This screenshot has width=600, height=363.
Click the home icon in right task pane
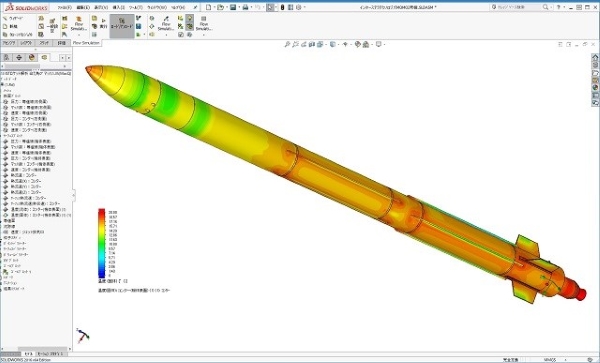coord(595,57)
